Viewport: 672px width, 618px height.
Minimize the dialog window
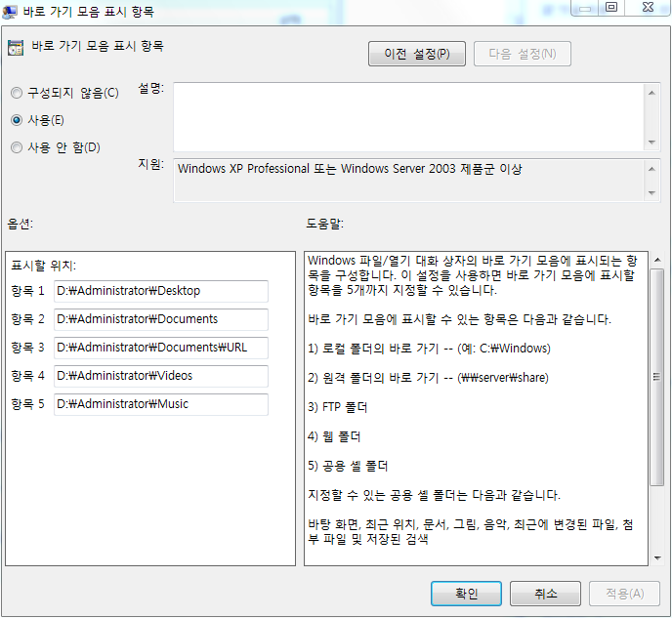[x=584, y=8]
